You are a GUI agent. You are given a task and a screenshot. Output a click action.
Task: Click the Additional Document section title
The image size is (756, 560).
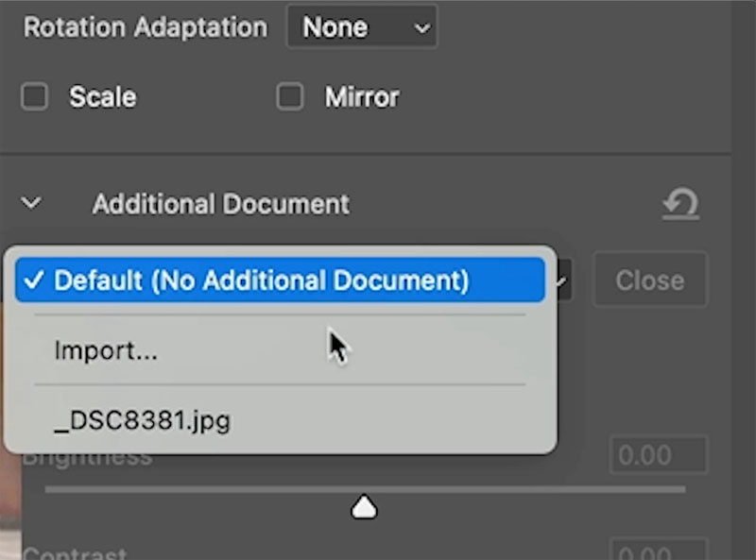coord(221,204)
